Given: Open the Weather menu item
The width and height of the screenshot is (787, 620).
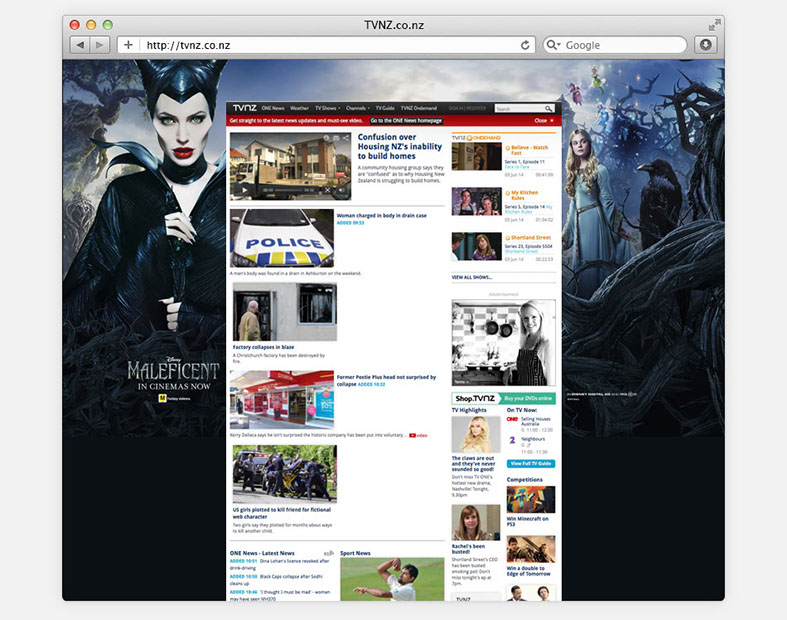Looking at the screenshot, I should pyautogui.click(x=299, y=108).
